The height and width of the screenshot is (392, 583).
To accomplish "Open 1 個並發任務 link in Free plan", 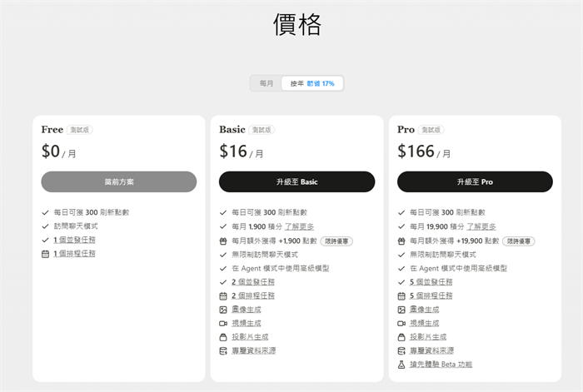I will click(x=74, y=240).
